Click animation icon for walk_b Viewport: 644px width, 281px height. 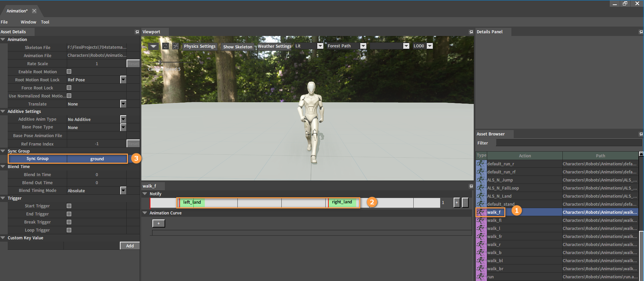tap(481, 252)
